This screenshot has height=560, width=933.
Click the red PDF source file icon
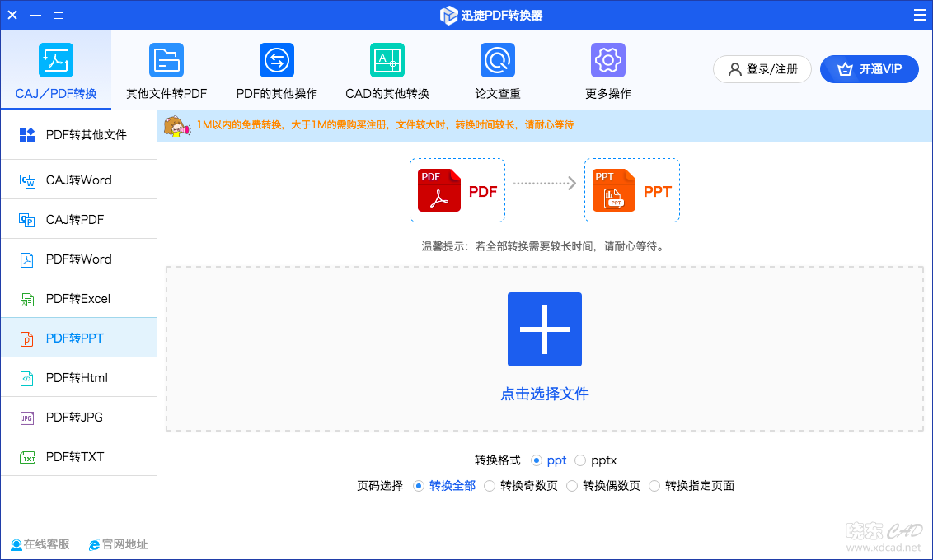click(439, 190)
